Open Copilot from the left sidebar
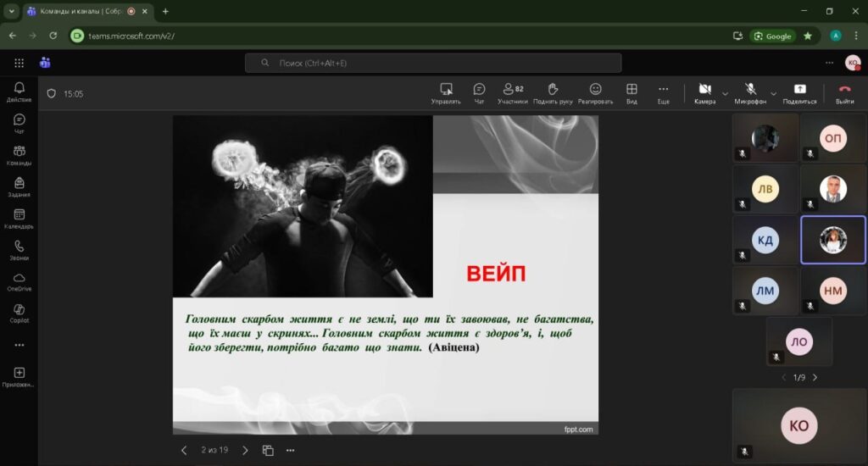The width and height of the screenshot is (868, 466). [19, 313]
